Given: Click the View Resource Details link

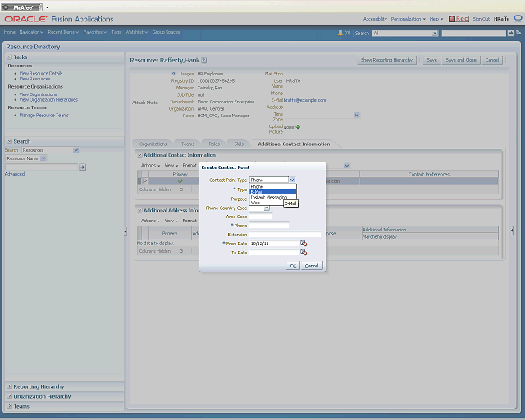Looking at the screenshot, I should 41,73.
